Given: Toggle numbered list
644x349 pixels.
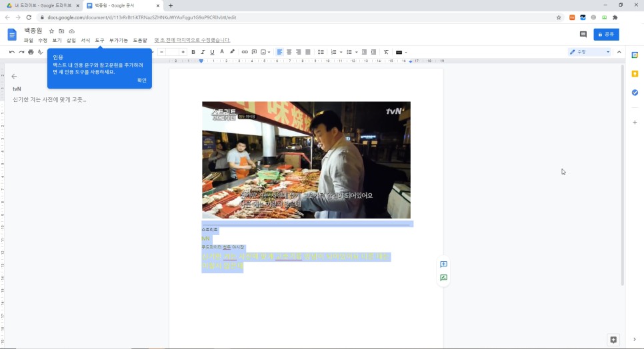Looking at the screenshot, I should click(334, 52).
